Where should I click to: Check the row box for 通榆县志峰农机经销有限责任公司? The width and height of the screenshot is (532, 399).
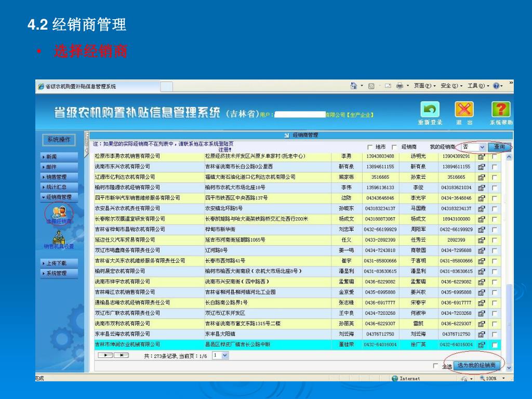(495, 303)
